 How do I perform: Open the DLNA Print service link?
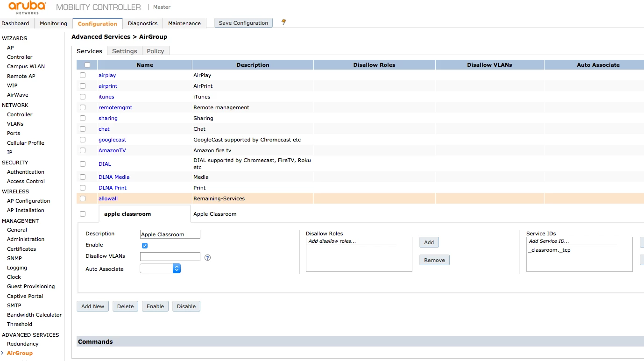tap(113, 188)
